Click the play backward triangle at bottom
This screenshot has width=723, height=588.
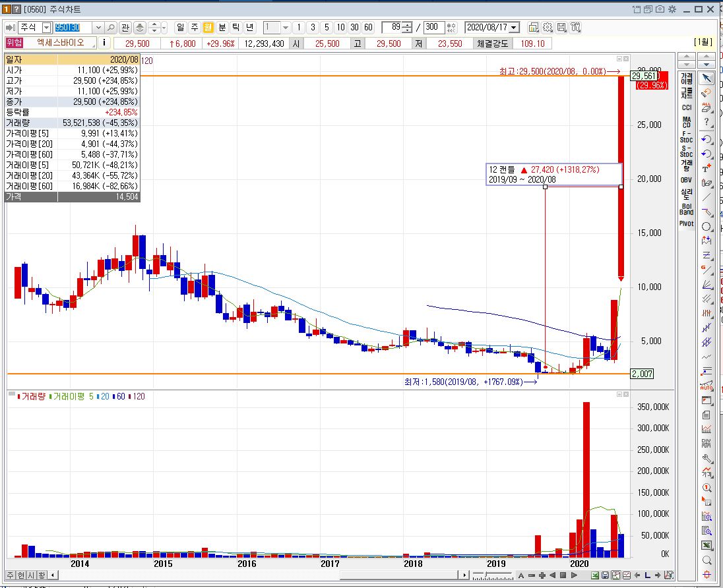click(552, 575)
